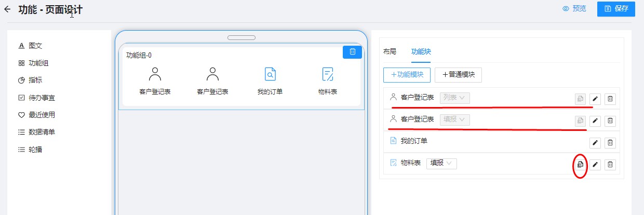Click the back arrow beside 功能 - 页面设计

pyautogui.click(x=7, y=9)
